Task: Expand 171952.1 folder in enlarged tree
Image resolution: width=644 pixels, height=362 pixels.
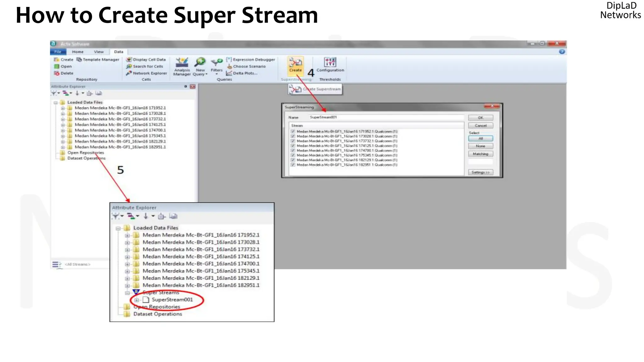Action: point(127,235)
